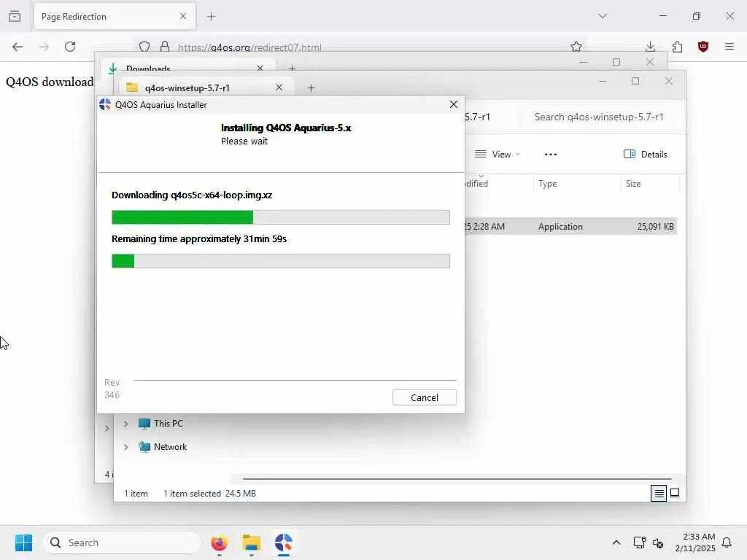This screenshot has width=747, height=560.
Task: Toggle the Details pane
Action: point(646,155)
